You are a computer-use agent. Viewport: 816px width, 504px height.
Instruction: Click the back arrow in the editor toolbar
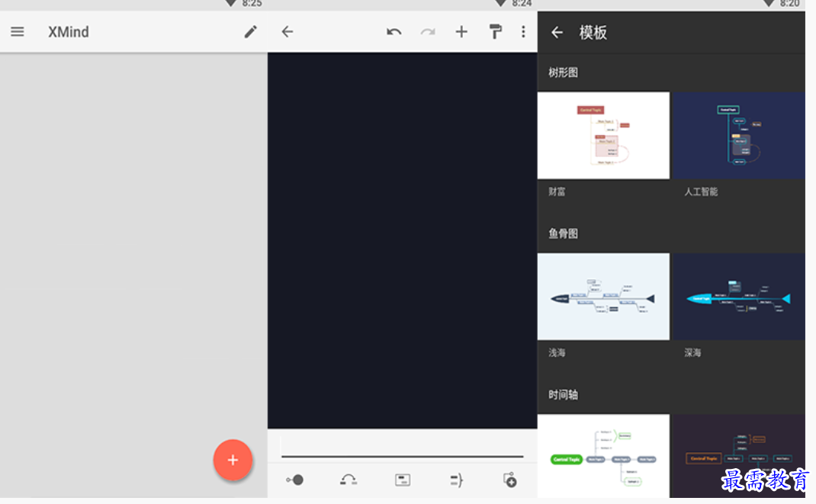coord(287,31)
